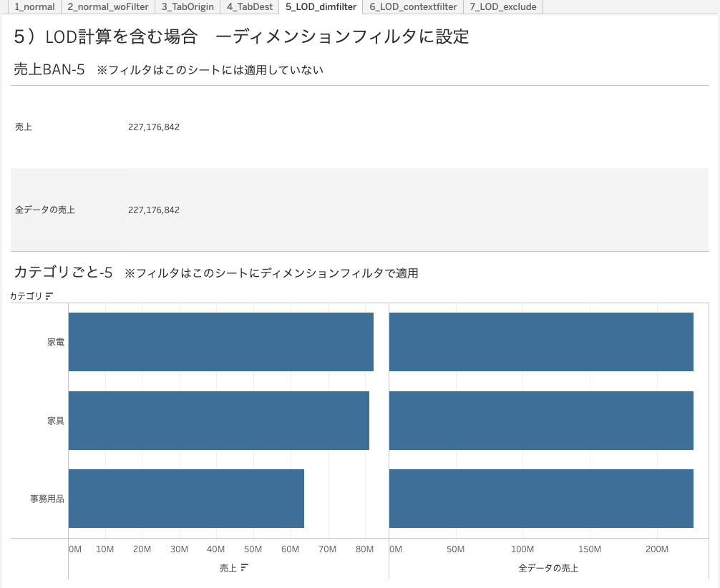Click the 事務用品 category label
720x588 pixels.
click(x=47, y=499)
